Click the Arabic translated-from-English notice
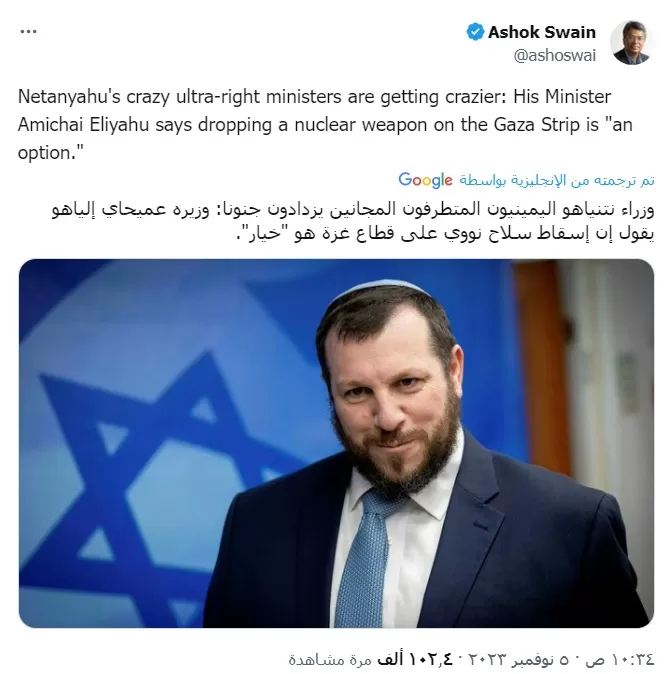667x674 pixels. (x=557, y=181)
